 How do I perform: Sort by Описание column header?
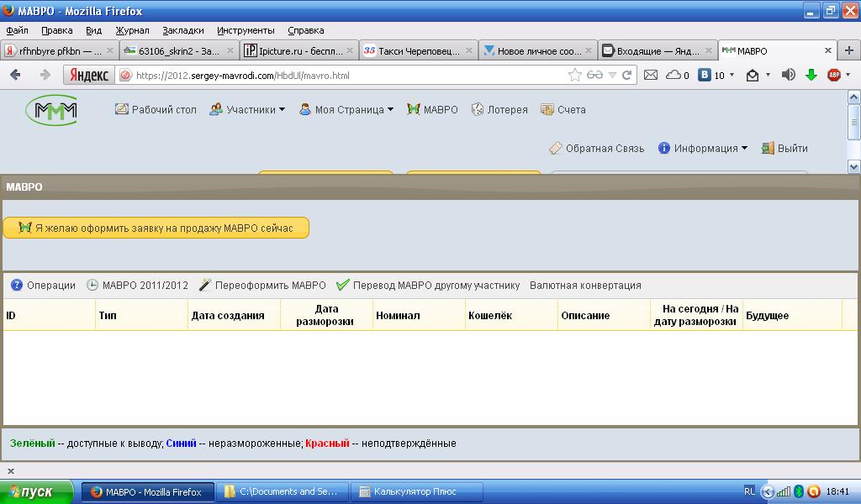(x=604, y=315)
